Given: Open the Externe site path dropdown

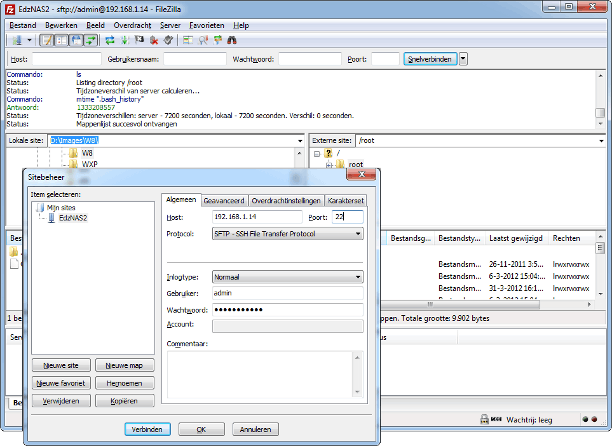Looking at the screenshot, I should (x=601, y=141).
